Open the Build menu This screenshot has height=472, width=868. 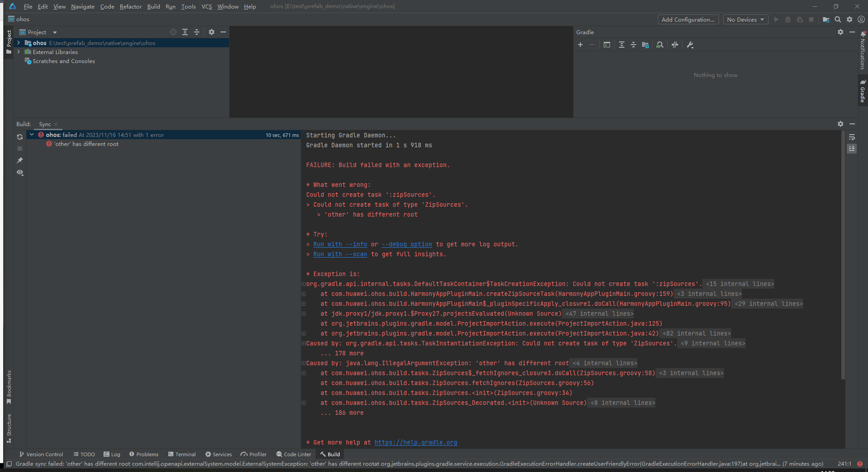[x=154, y=6]
